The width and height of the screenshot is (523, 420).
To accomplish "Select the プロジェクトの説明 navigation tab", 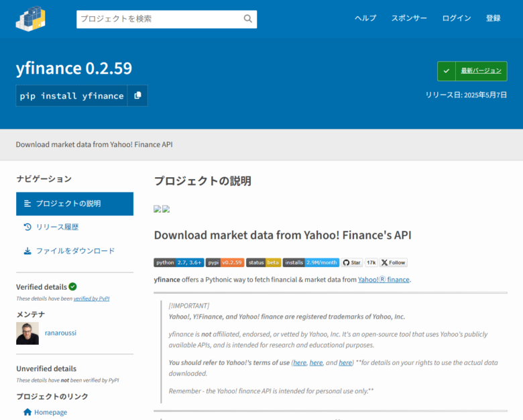I will point(74,204).
